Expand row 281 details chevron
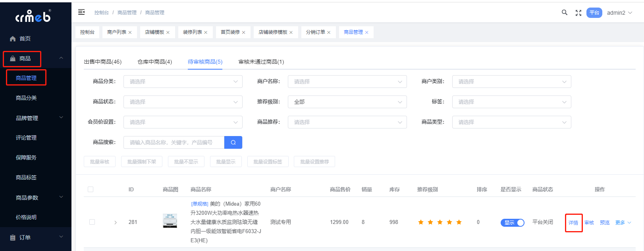This screenshot has width=644, height=251. tap(116, 222)
